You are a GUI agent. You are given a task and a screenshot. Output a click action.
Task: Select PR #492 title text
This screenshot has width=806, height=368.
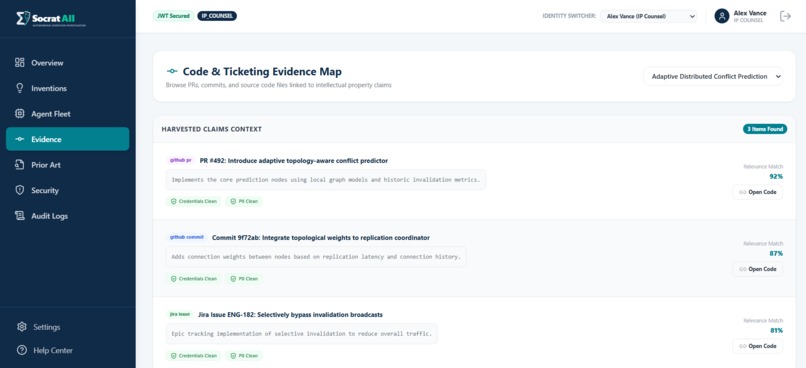[294, 161]
